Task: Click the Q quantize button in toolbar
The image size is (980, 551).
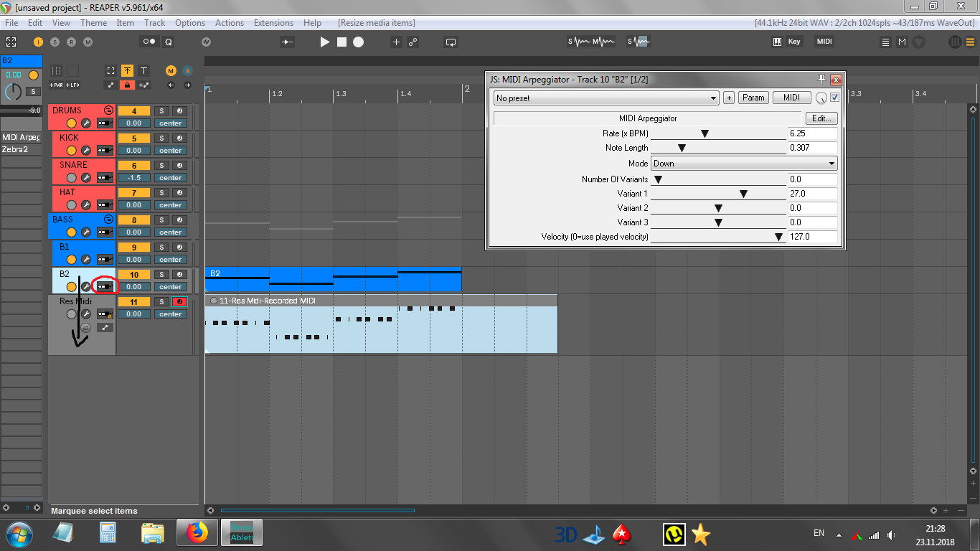Action: pos(169,42)
